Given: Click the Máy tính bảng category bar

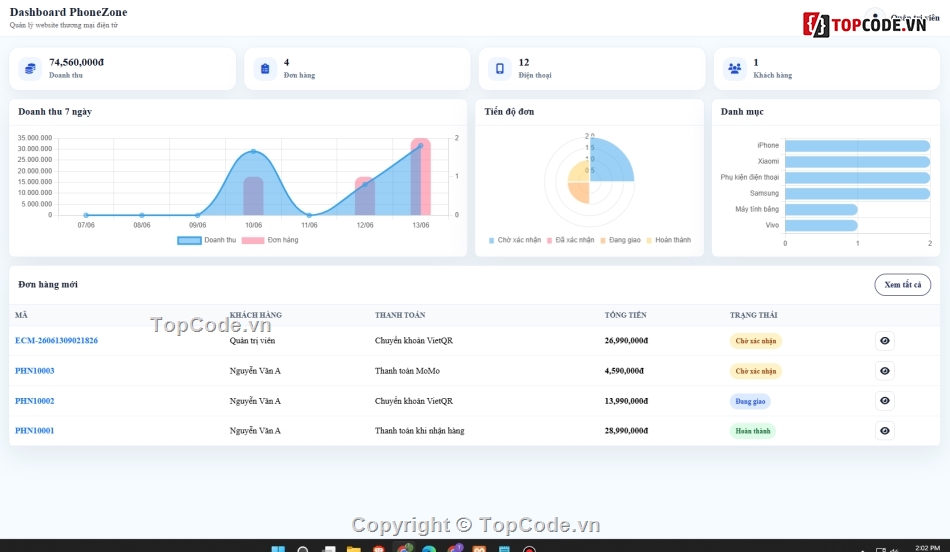Looking at the screenshot, I should [821, 210].
